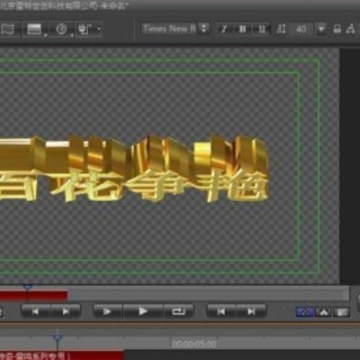Click the timeline ruler playhead marker
The image size is (360, 360).
(x=57, y=338)
